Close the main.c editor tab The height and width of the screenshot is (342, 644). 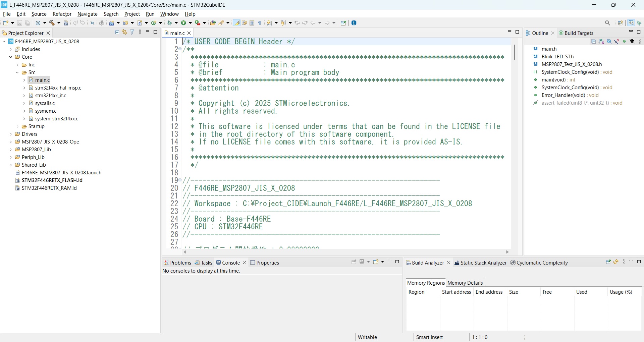pyautogui.click(x=189, y=33)
